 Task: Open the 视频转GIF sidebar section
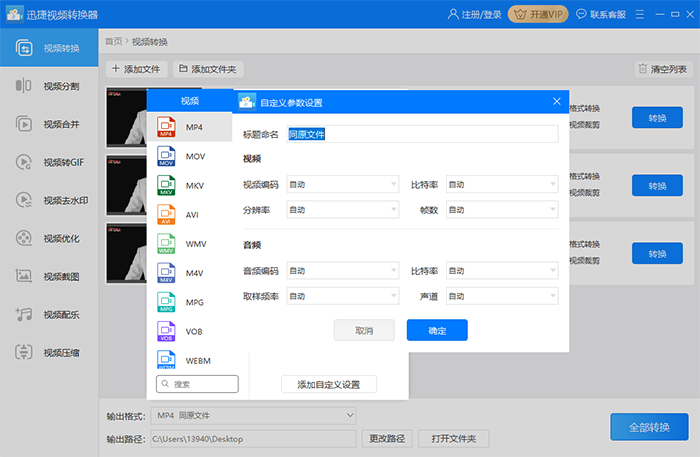[49, 162]
